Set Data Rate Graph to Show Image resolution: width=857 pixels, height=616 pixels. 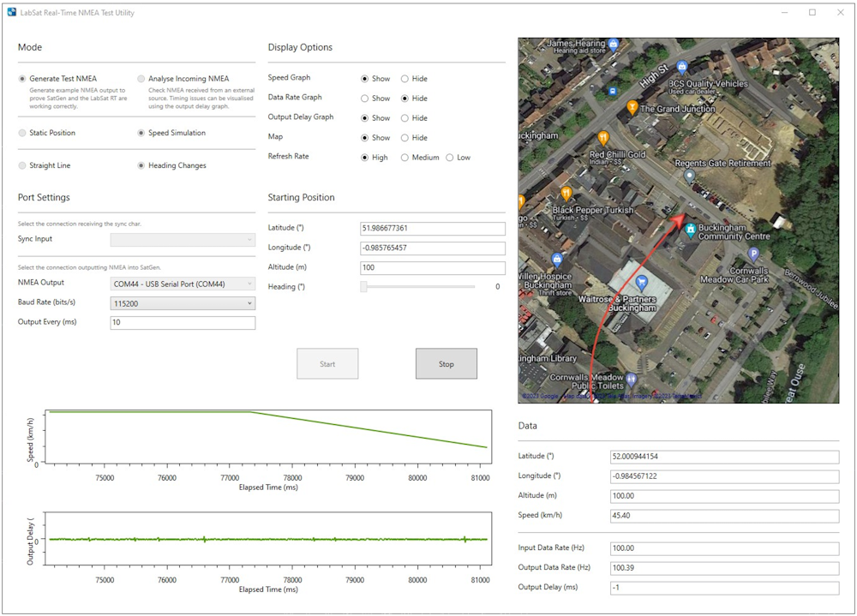pos(364,99)
